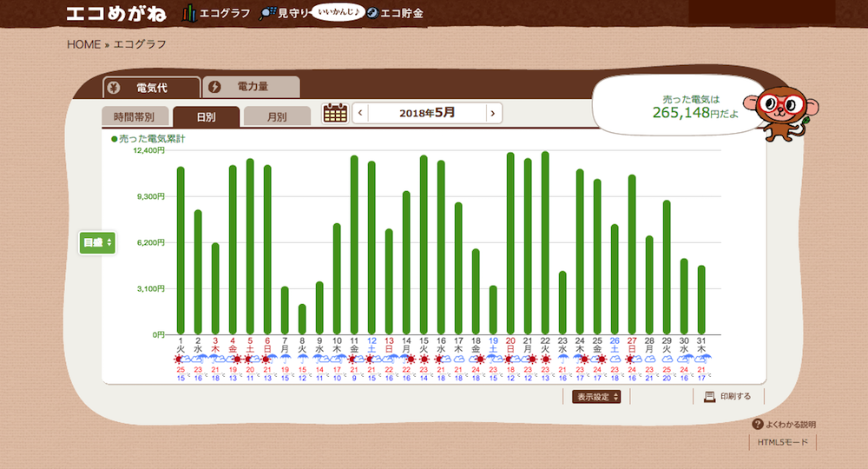868x469 pixels.
Task: Click the green bar for day 22
Action: point(545,243)
